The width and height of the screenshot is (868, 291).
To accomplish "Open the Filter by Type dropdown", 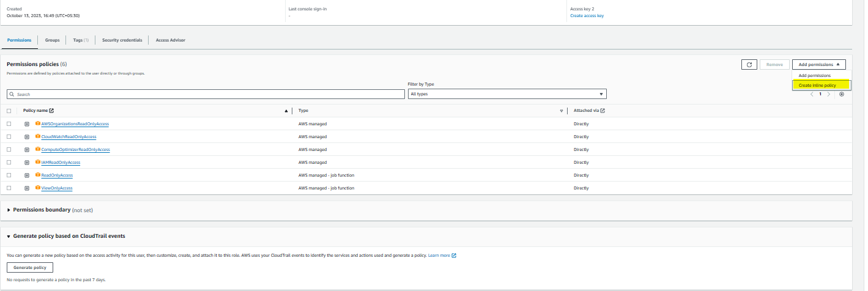I will coord(507,94).
